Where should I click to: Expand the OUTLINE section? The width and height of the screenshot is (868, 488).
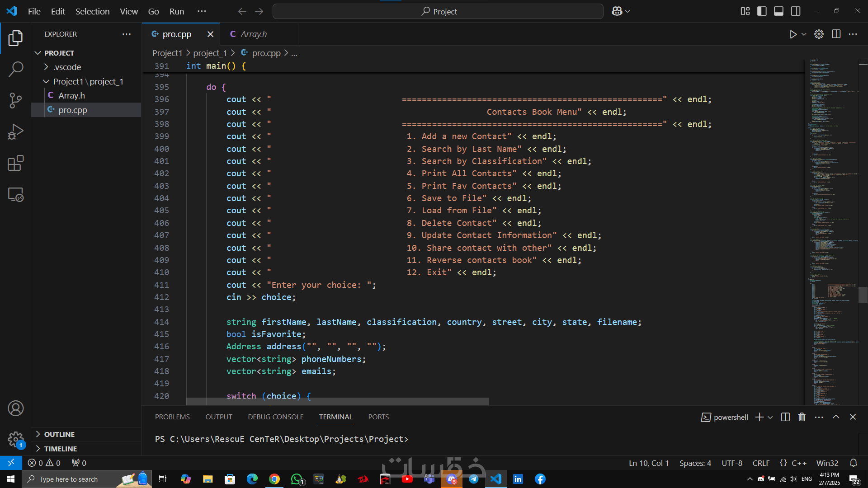(x=59, y=434)
